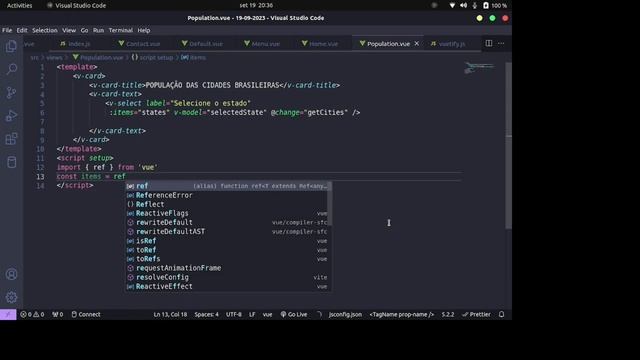Open the Activities overview
The height and width of the screenshot is (360, 640).
20,5
